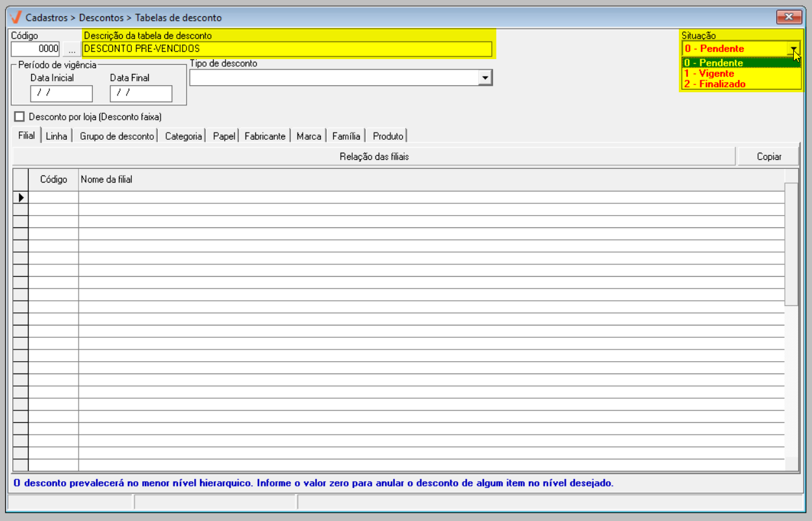Screen dimensions: 812x521
Task: Switch to the Linha tab
Action: click(x=57, y=136)
